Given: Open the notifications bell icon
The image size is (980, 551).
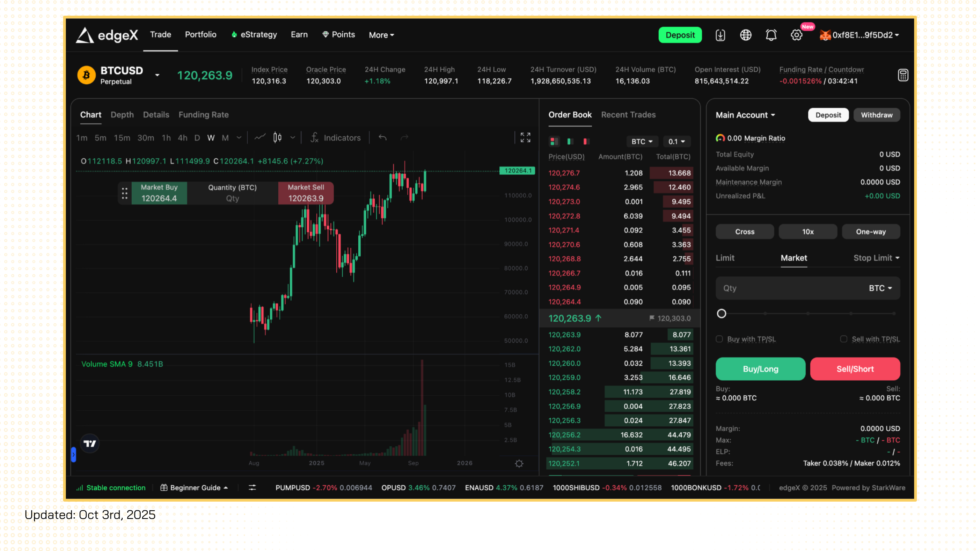Looking at the screenshot, I should (x=770, y=35).
